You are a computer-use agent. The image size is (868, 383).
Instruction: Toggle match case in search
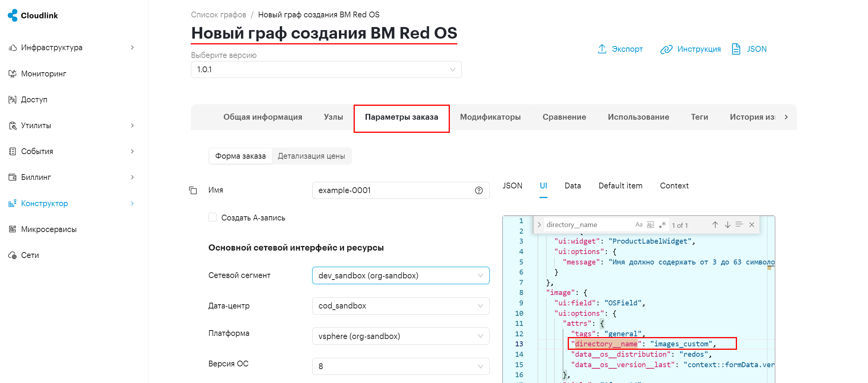[639, 225]
